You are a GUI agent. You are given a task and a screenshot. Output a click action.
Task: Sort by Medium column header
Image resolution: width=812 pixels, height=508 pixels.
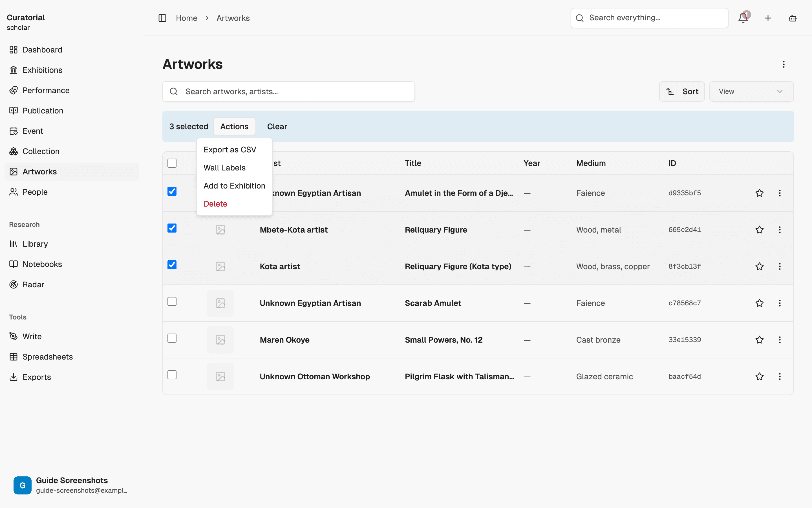pos(591,163)
